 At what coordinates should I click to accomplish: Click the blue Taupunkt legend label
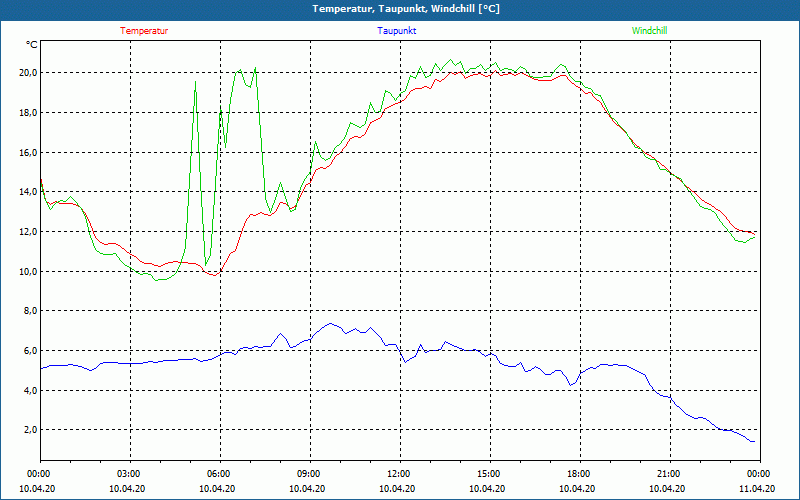click(x=396, y=31)
